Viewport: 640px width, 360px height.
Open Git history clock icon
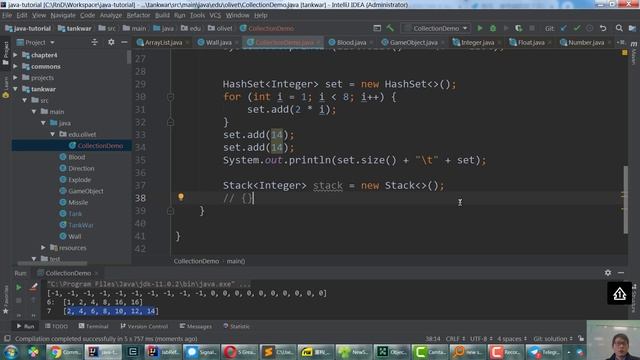pyautogui.click(x=589, y=28)
